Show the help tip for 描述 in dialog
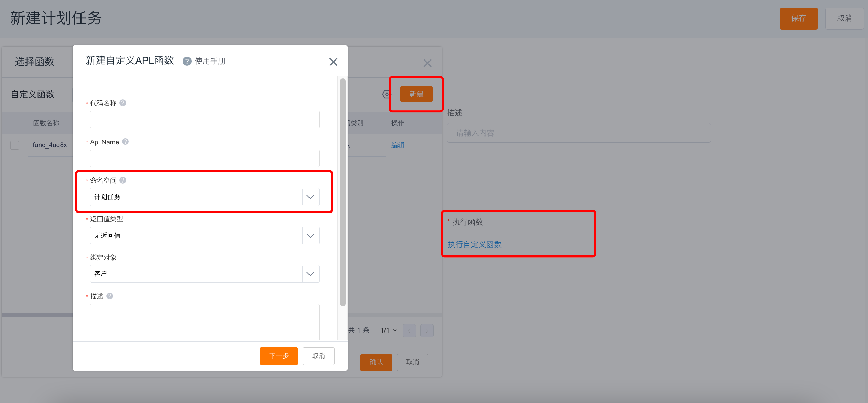Image resolution: width=868 pixels, height=403 pixels. click(x=110, y=296)
